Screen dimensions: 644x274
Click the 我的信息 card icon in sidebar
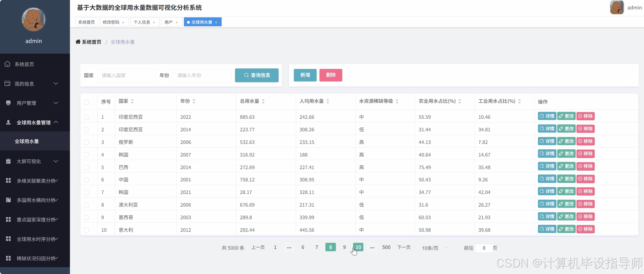click(8, 83)
